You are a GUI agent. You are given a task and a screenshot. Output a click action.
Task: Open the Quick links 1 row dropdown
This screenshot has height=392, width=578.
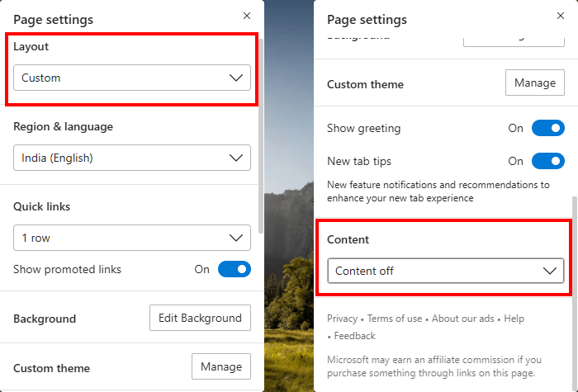pos(132,238)
